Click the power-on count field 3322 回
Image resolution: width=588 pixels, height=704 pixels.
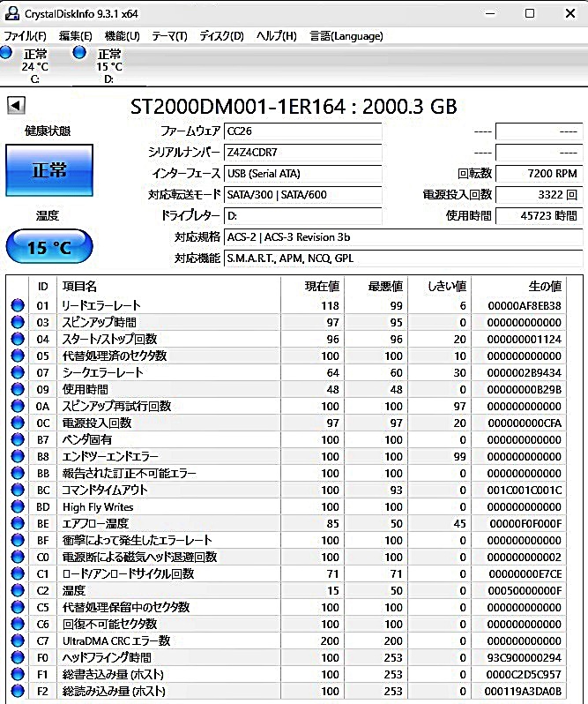540,194
